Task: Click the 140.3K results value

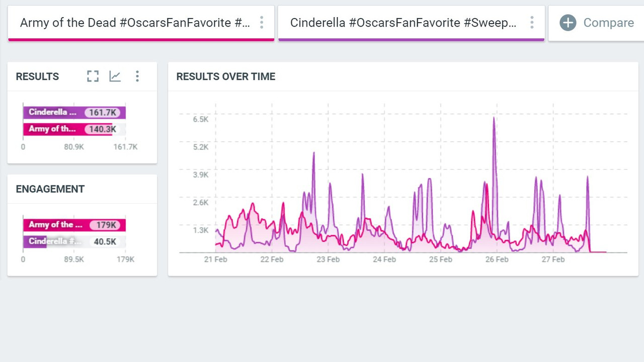Action: (103, 129)
